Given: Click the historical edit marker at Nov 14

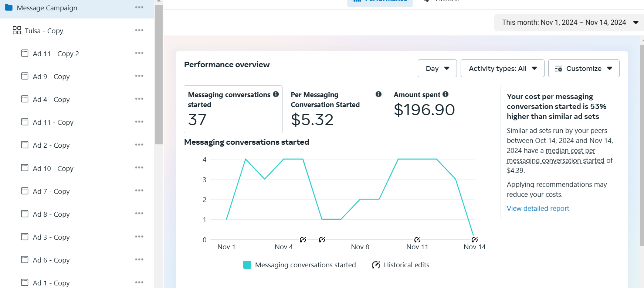Looking at the screenshot, I should [474, 240].
